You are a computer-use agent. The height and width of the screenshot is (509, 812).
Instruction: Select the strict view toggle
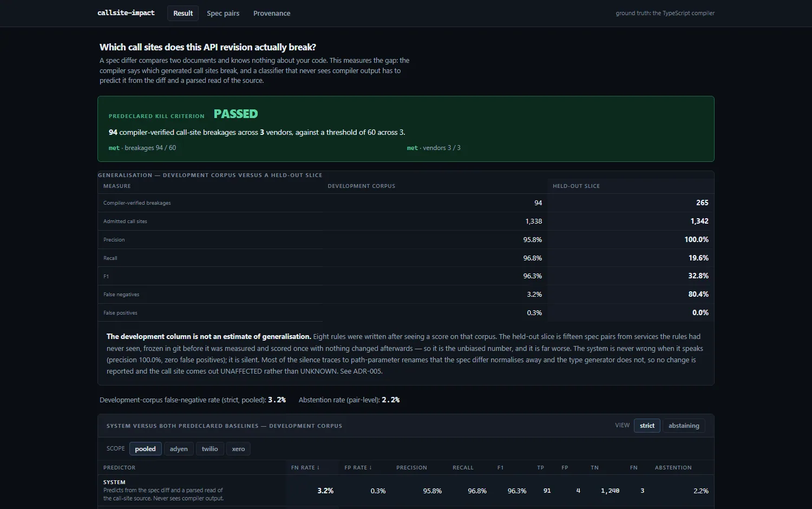tap(647, 426)
